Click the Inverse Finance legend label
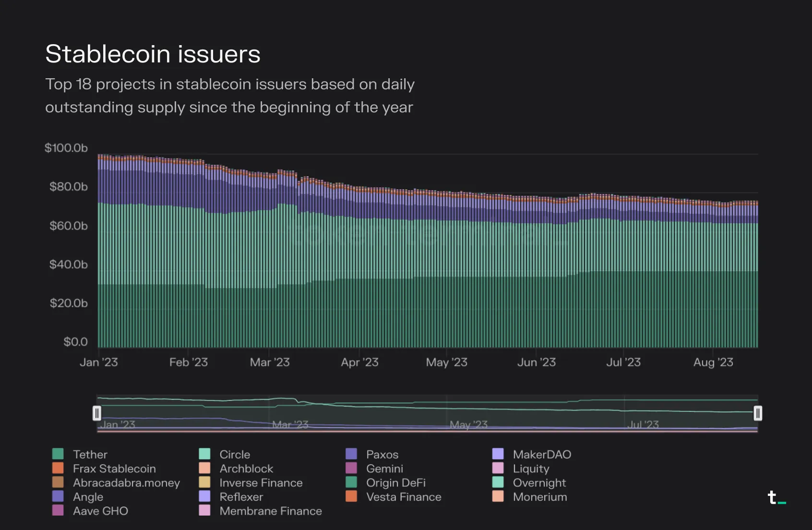812x530 pixels. pos(261,482)
